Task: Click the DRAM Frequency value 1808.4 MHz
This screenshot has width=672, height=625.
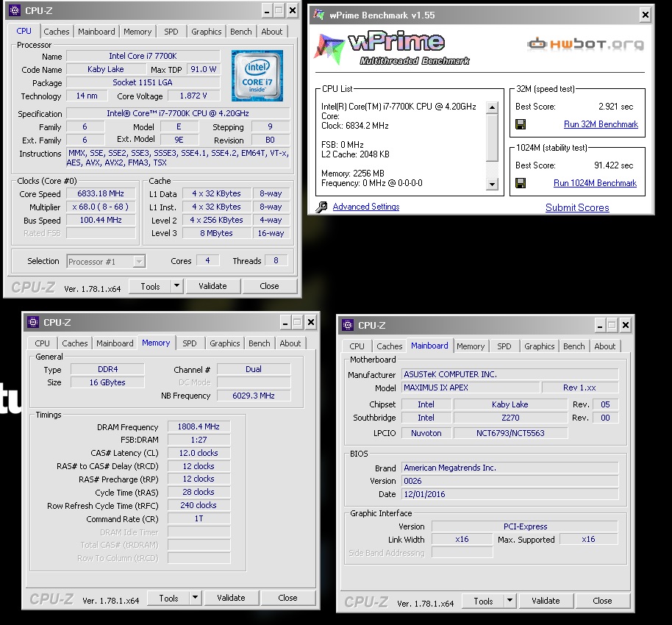Action: [199, 426]
